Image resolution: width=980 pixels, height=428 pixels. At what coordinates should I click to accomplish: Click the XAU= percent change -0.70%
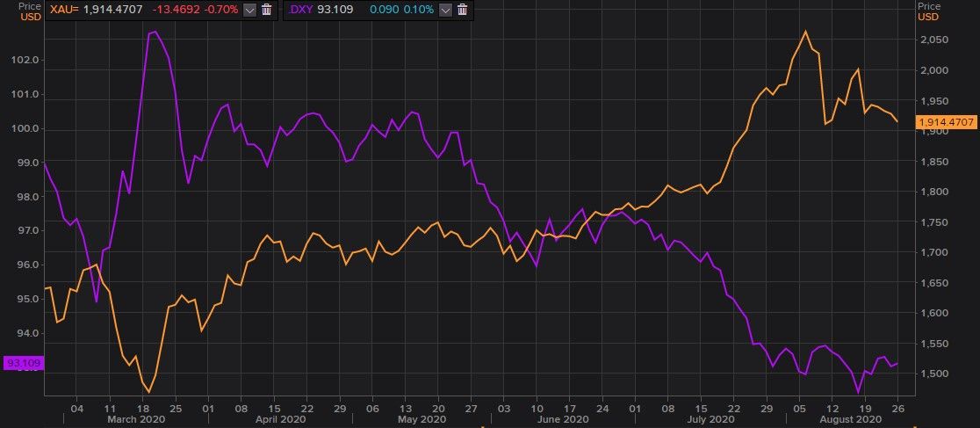click(220, 10)
